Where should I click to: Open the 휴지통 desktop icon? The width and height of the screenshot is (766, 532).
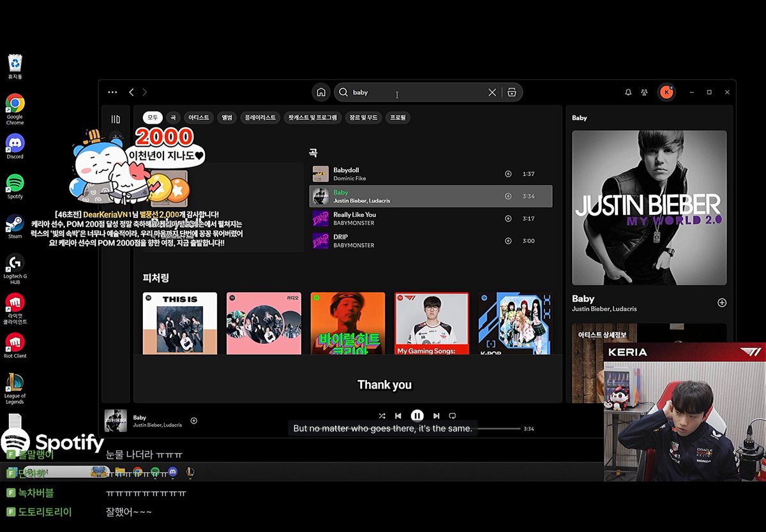click(15, 66)
